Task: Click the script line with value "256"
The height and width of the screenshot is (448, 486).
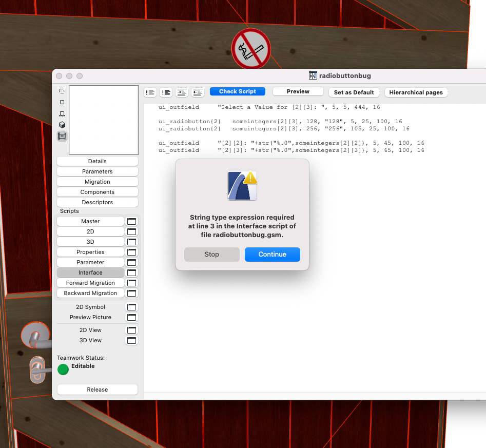Action: click(x=284, y=128)
